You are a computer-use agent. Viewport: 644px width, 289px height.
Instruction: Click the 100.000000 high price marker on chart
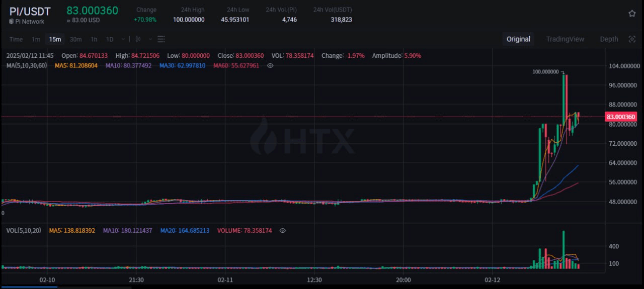545,72
